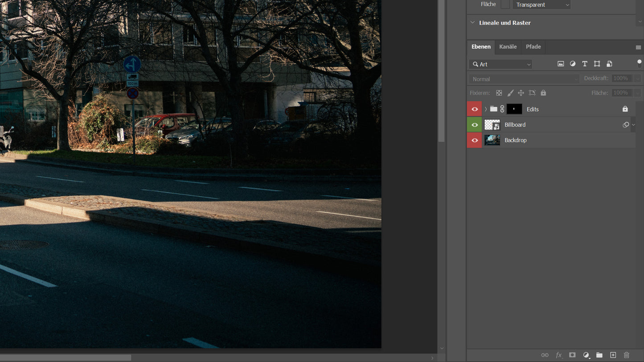
Task: Hide the Edits group layer
Action: pyautogui.click(x=475, y=109)
